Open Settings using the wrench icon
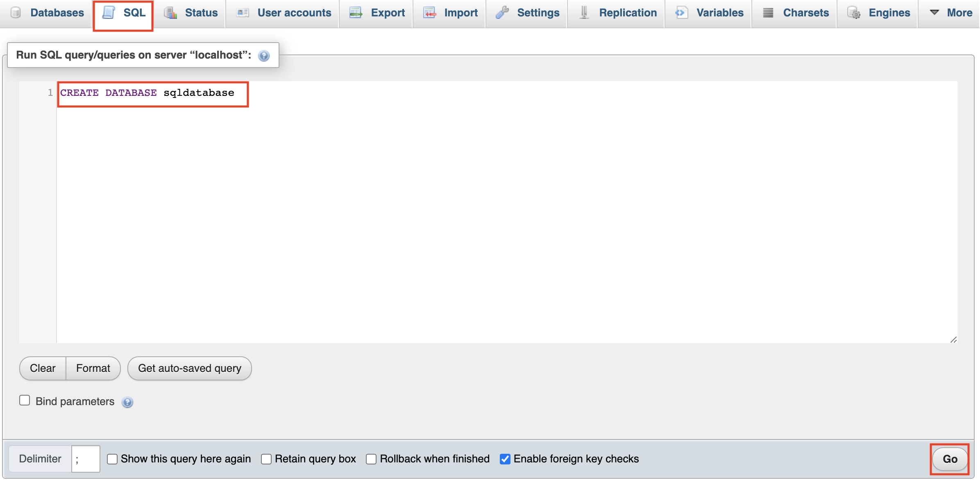Image resolution: width=980 pixels, height=480 pixels. (x=501, y=13)
